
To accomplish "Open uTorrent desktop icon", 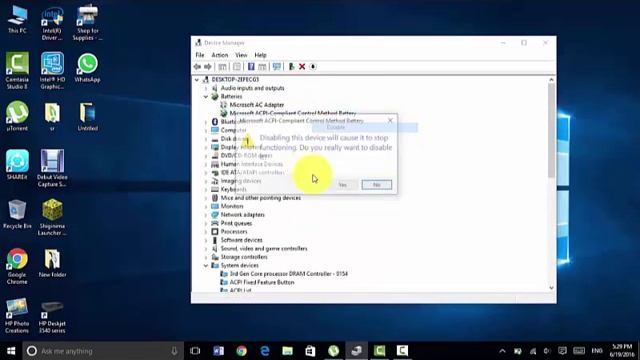I will pos(17,116).
